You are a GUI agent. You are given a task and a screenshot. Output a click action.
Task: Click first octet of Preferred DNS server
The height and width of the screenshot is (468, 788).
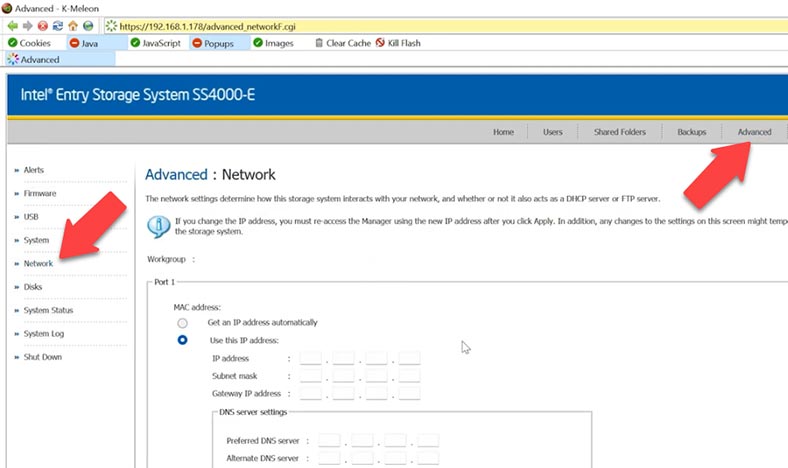pyautogui.click(x=329, y=441)
